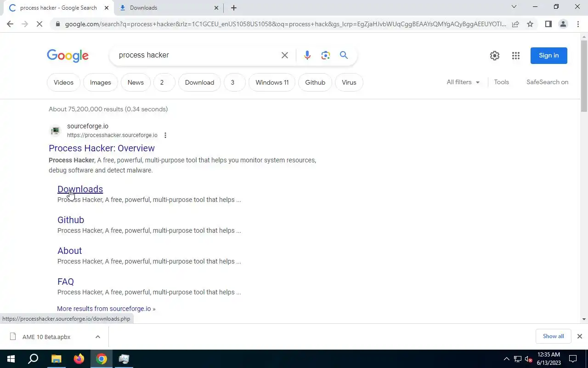Launch Firefox from the taskbar

click(x=79, y=359)
